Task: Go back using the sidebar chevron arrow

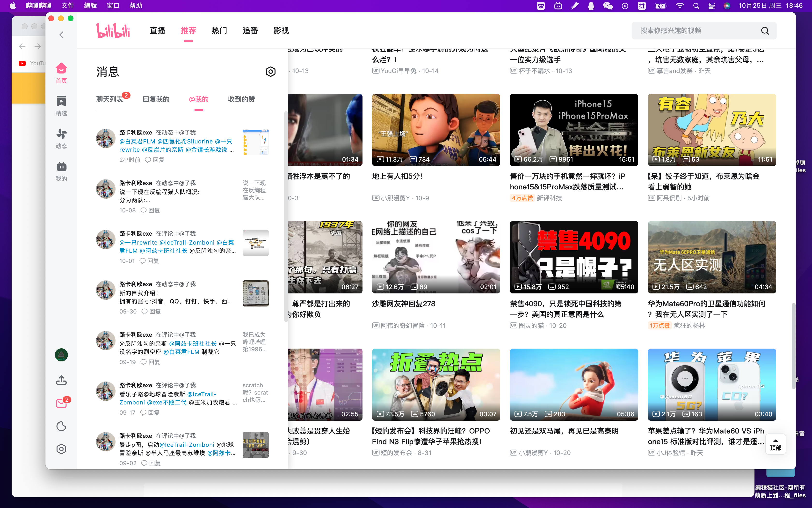Action: pos(61,35)
